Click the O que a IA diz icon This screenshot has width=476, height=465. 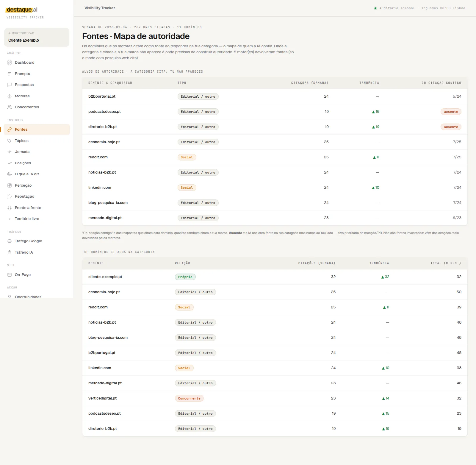pyautogui.click(x=10, y=174)
